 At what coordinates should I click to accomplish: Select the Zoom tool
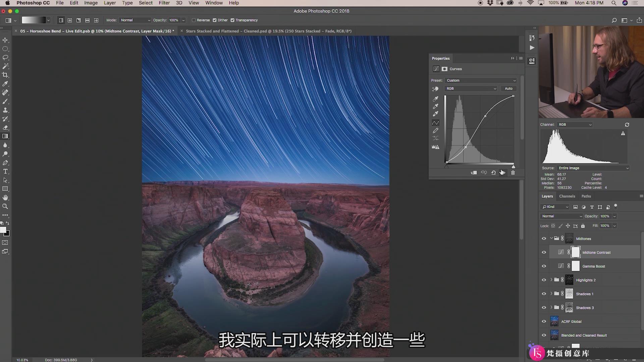(6, 206)
